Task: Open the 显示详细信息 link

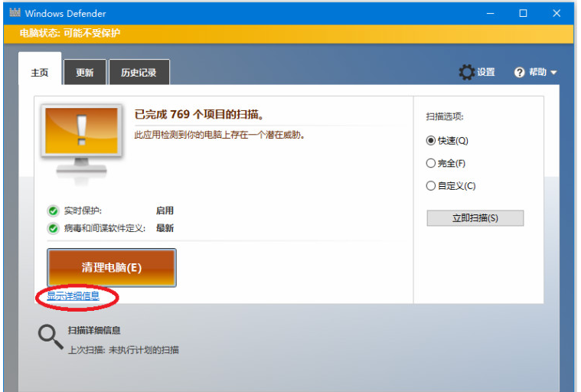Action: pos(73,296)
